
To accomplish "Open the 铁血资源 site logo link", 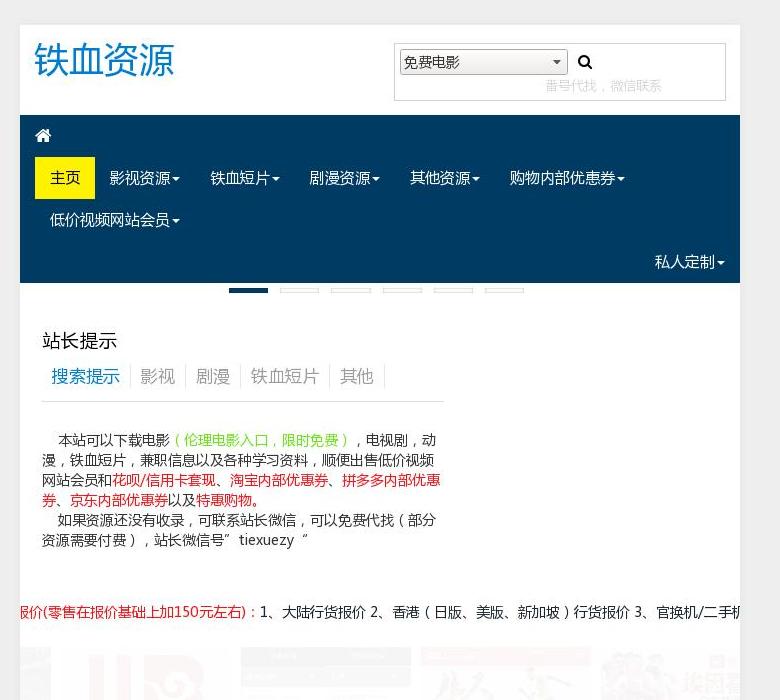I will pos(104,60).
